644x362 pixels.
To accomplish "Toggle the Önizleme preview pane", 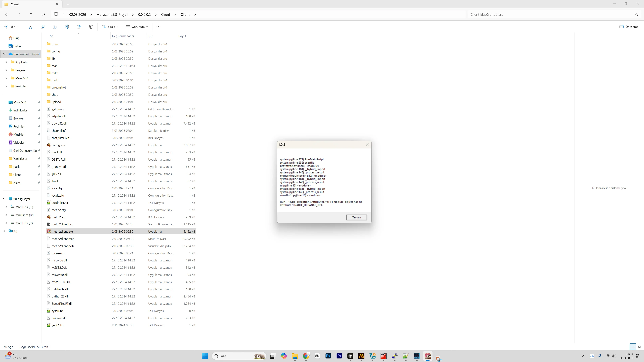I will tap(629, 27).
